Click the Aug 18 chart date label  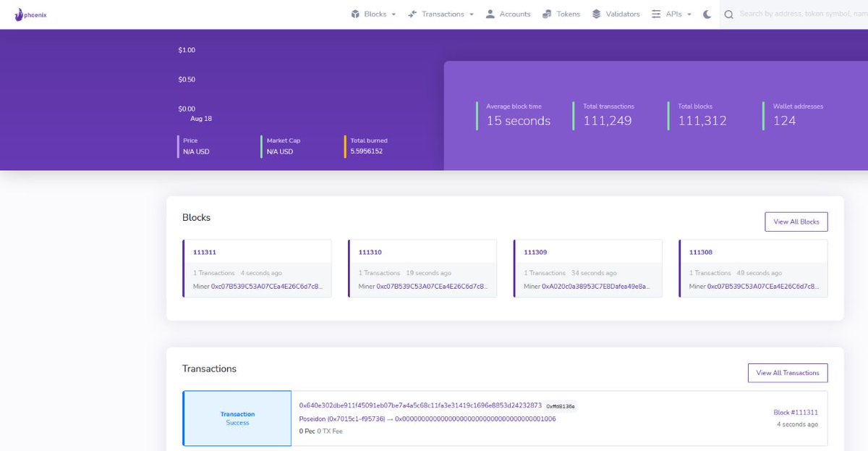click(x=201, y=118)
